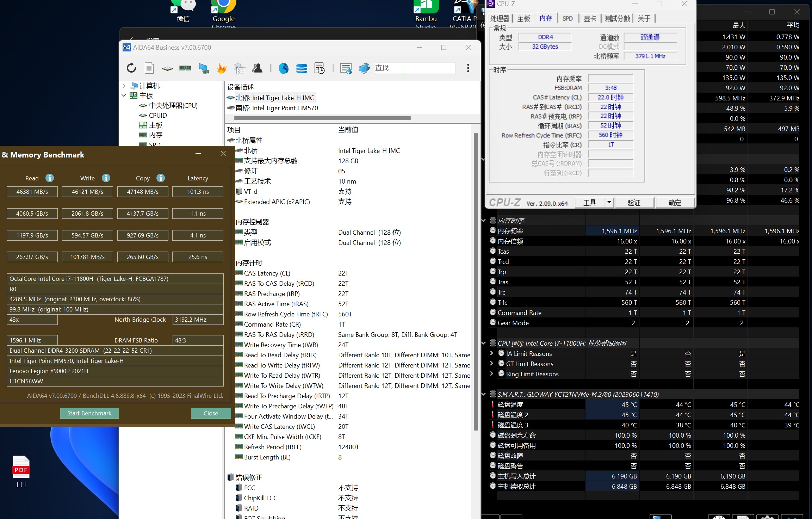Open the 111 PDF desktop file

click(21, 472)
